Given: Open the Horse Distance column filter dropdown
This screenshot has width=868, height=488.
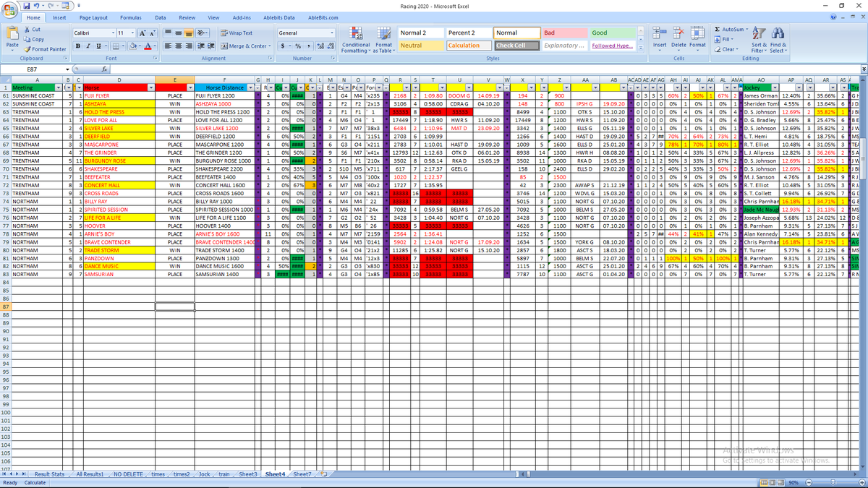Looking at the screenshot, I should click(x=251, y=87).
